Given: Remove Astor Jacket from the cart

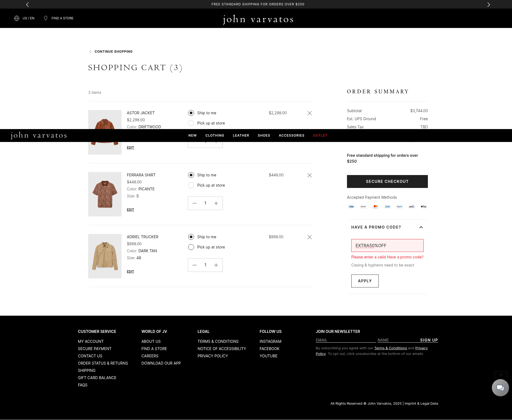Looking at the screenshot, I should (x=310, y=113).
